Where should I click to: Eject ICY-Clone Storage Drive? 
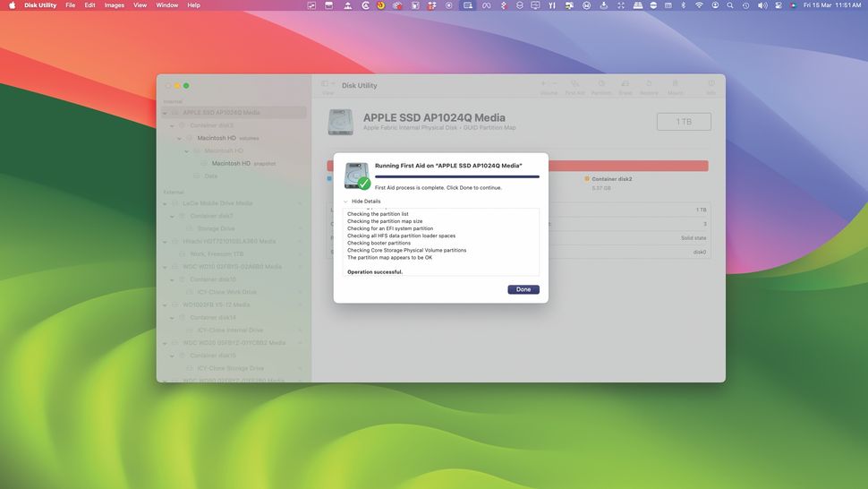pos(301,368)
